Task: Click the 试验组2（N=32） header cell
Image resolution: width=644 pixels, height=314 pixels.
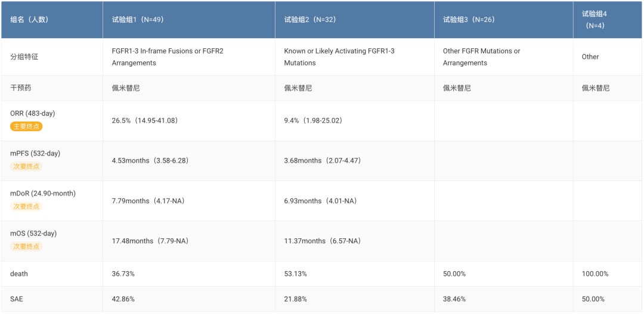Action: click(309, 19)
